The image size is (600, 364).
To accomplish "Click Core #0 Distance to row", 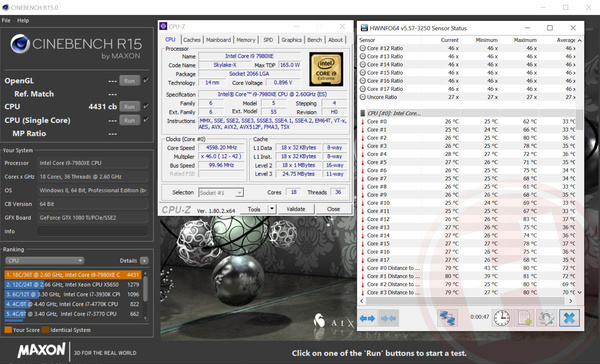I will click(x=468, y=268).
